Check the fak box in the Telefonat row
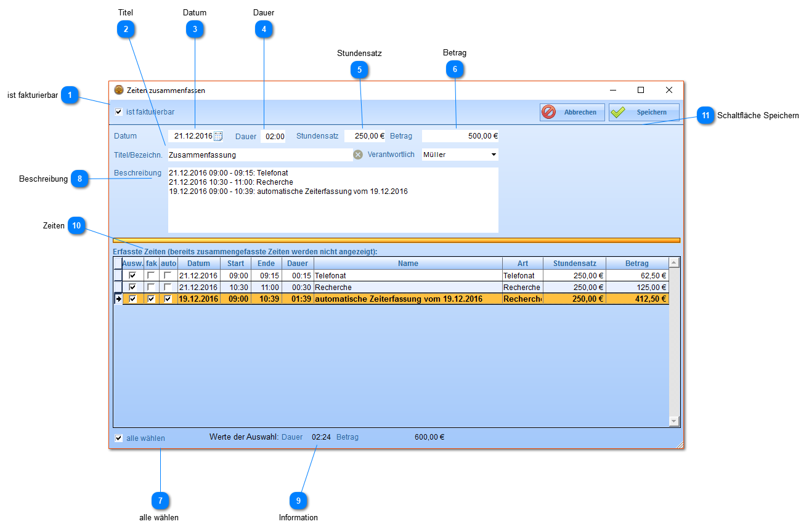This screenshot has width=809, height=532. pos(151,276)
